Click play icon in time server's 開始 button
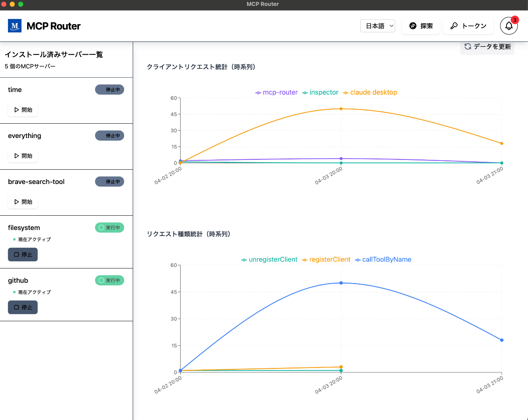This screenshot has width=528, height=420. [17, 110]
